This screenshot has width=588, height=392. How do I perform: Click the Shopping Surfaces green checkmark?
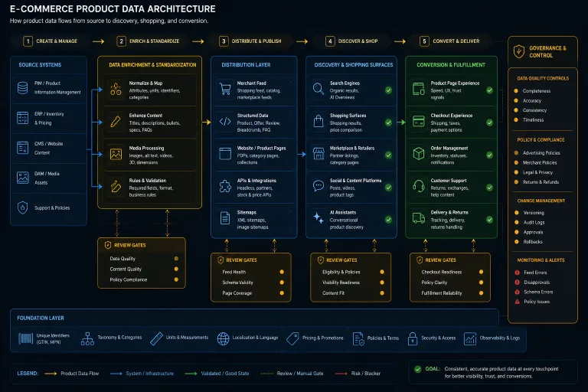coord(388,122)
